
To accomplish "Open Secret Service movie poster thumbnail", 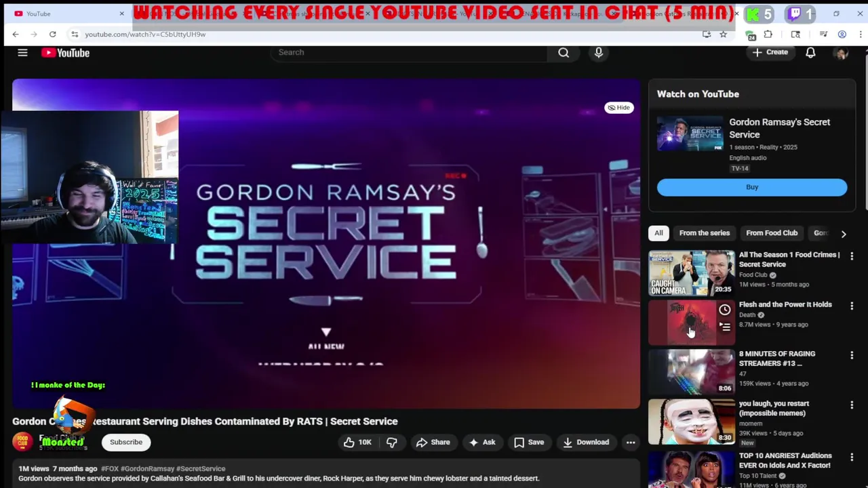I will [690, 134].
